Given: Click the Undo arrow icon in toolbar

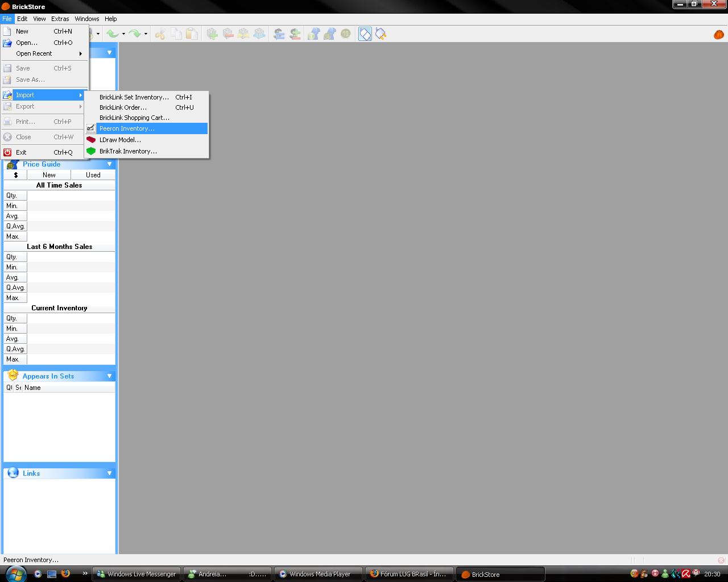Looking at the screenshot, I should [113, 34].
